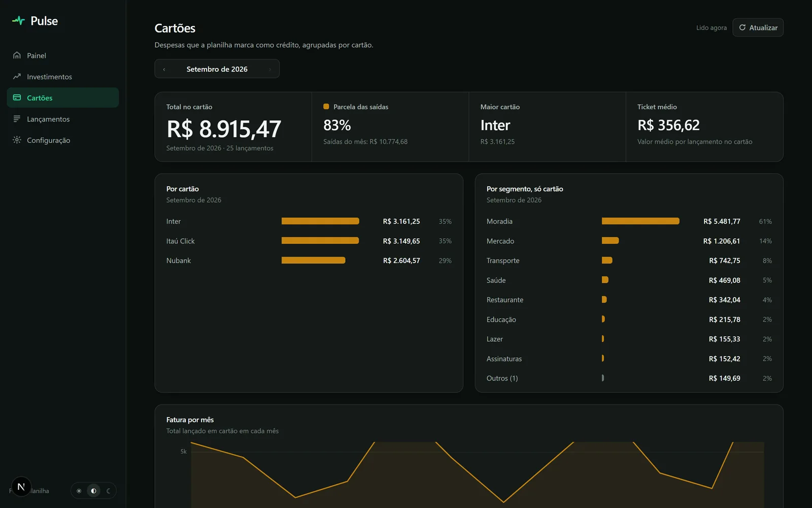Click the 'Assinaturas' segment label
812x508 pixels.
point(504,359)
